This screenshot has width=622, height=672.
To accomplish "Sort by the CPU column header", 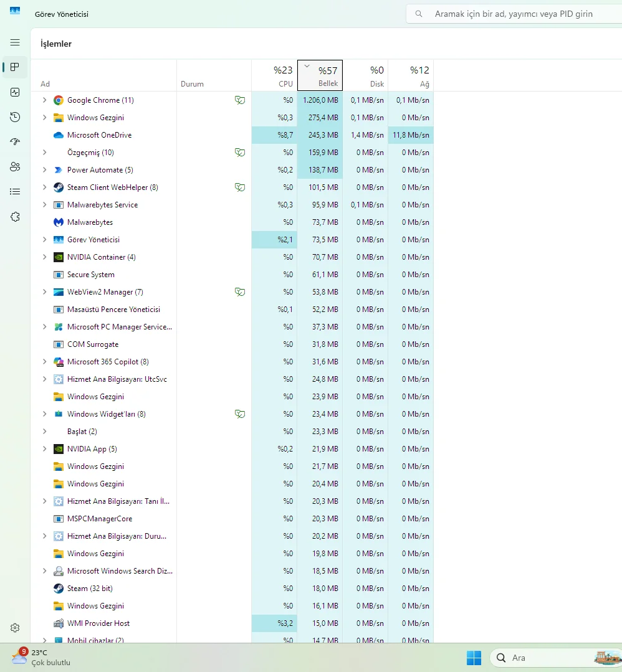I will [x=274, y=75].
